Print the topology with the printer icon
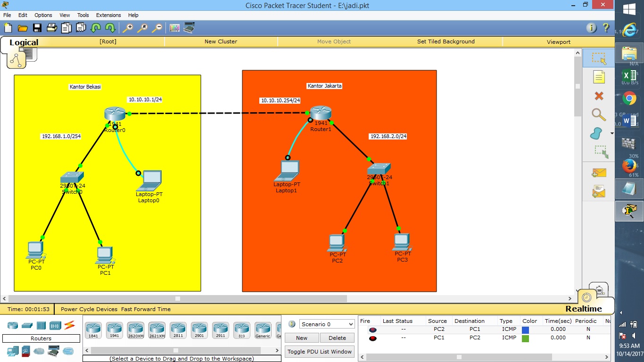This screenshot has width=644, height=362. (51, 28)
